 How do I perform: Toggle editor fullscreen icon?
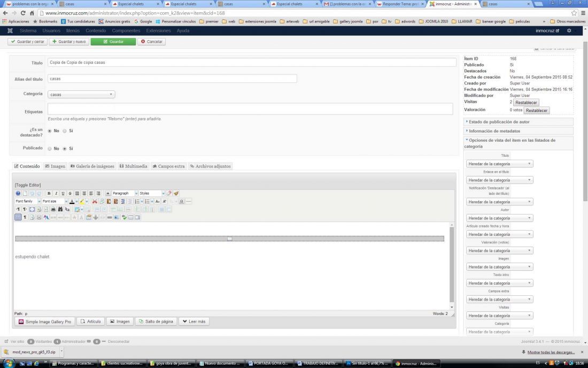click(x=32, y=209)
